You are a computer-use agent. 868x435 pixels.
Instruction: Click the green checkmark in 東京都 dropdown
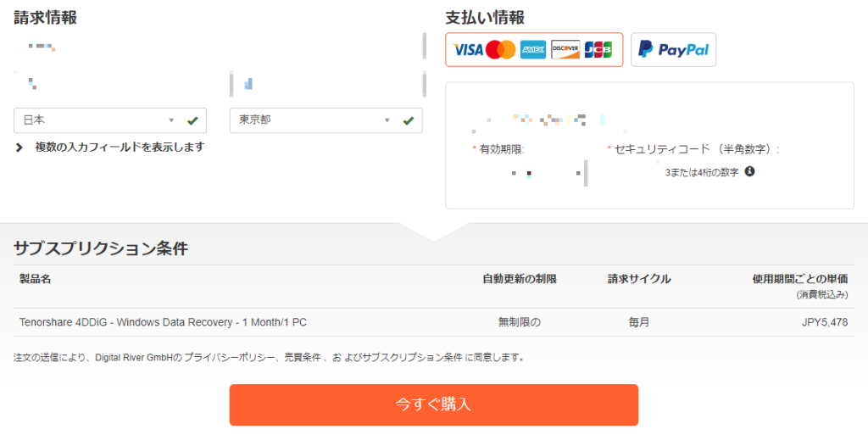[408, 120]
